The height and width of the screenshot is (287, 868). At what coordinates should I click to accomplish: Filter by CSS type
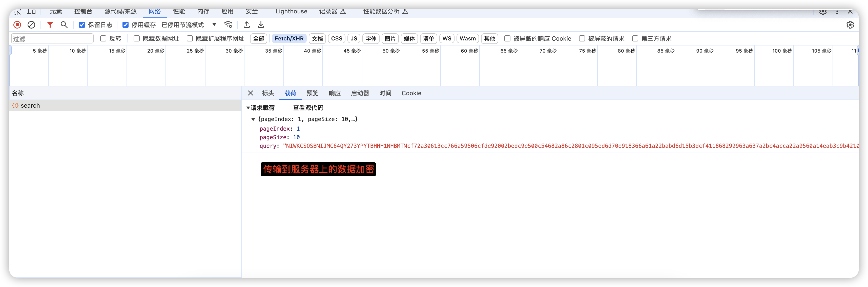coord(336,39)
